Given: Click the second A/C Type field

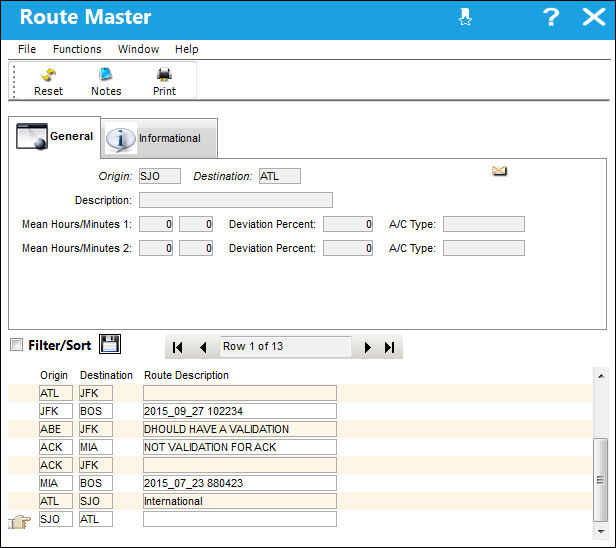Looking at the screenshot, I should (x=484, y=248).
